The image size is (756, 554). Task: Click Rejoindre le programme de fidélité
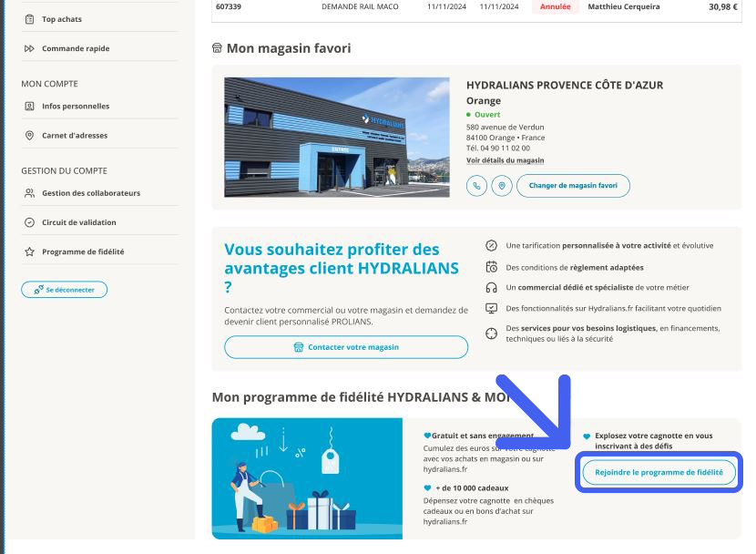pos(659,472)
